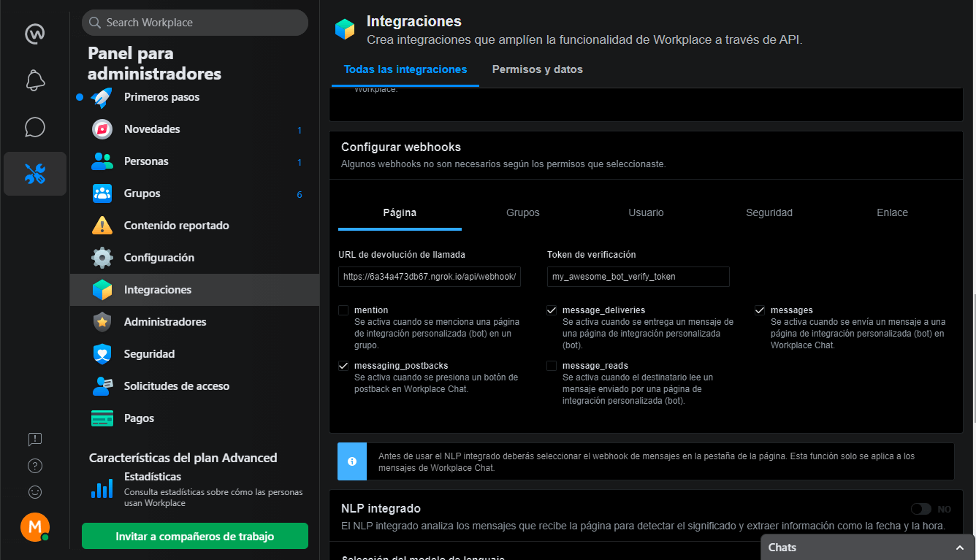Click the Integraciones header cube icon
The image size is (976, 560).
(x=345, y=29)
